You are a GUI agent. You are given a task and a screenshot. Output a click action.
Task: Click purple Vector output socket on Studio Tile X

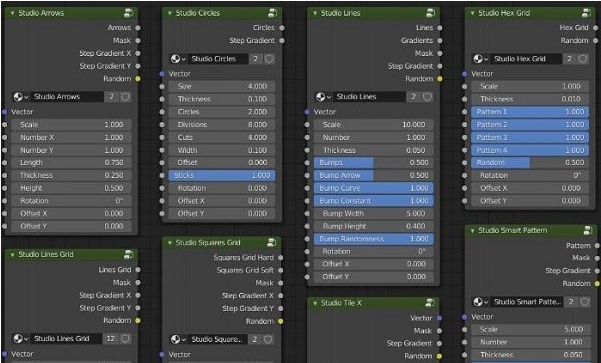coord(439,318)
